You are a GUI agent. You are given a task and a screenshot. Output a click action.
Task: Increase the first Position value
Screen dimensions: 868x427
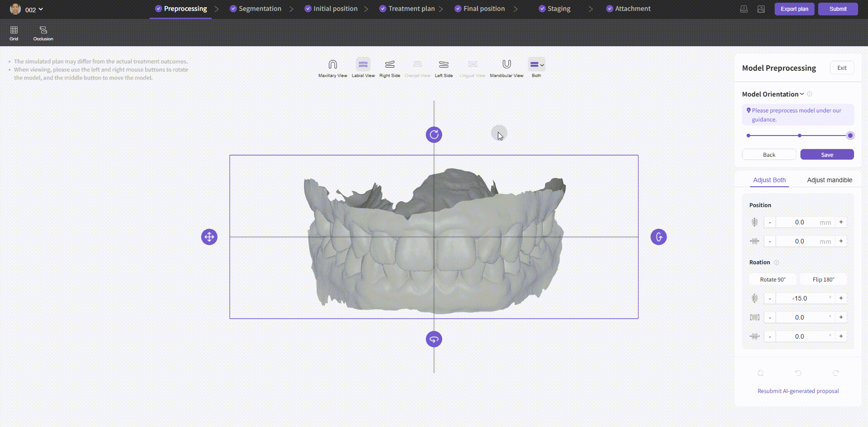841,222
